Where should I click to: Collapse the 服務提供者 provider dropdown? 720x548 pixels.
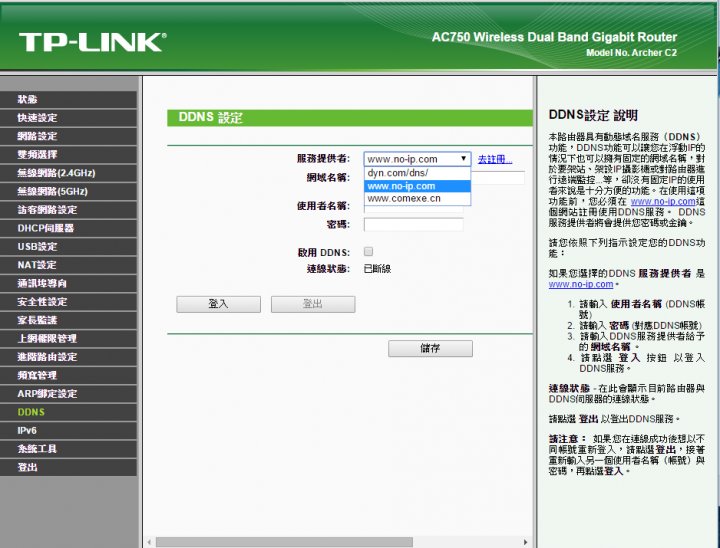pos(417,159)
